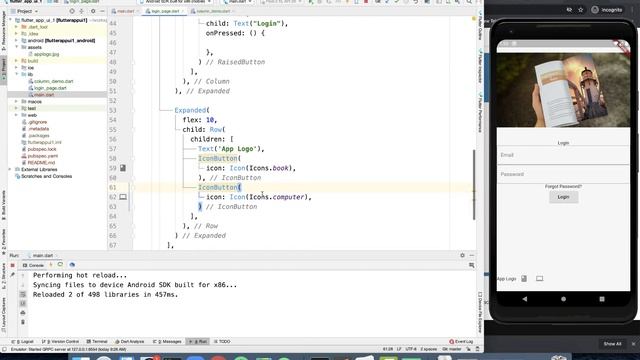
Task: Open Version Control tool window tab
Action: point(60,342)
